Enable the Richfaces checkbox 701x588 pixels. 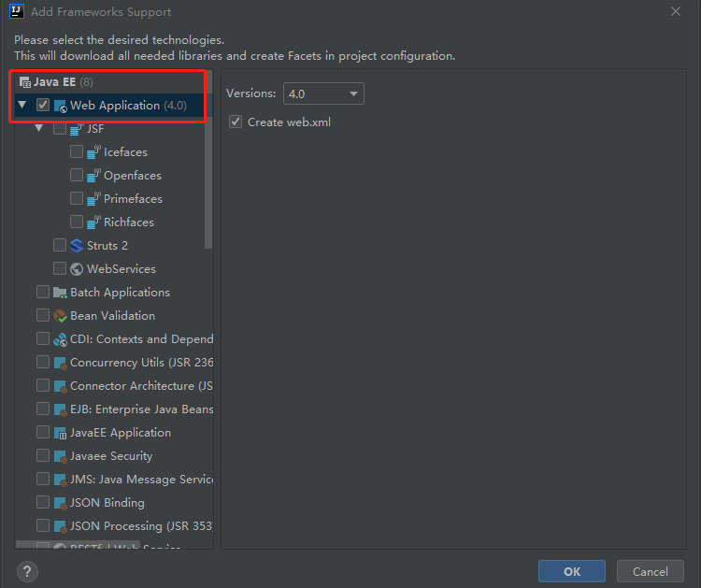(x=77, y=222)
